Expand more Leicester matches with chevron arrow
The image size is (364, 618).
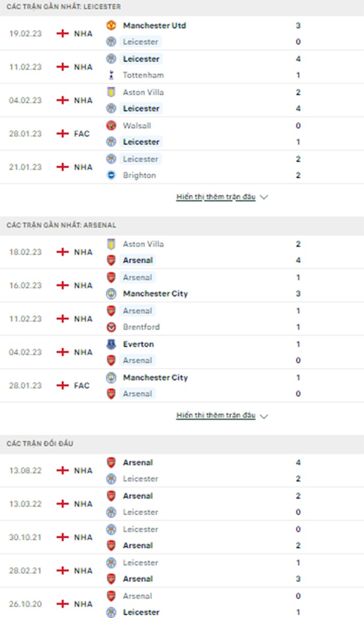click(264, 197)
